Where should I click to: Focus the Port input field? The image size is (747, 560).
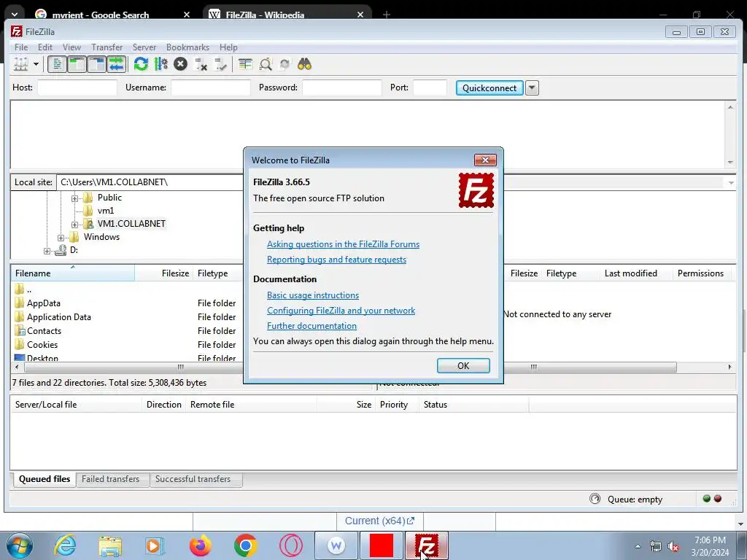coord(430,87)
